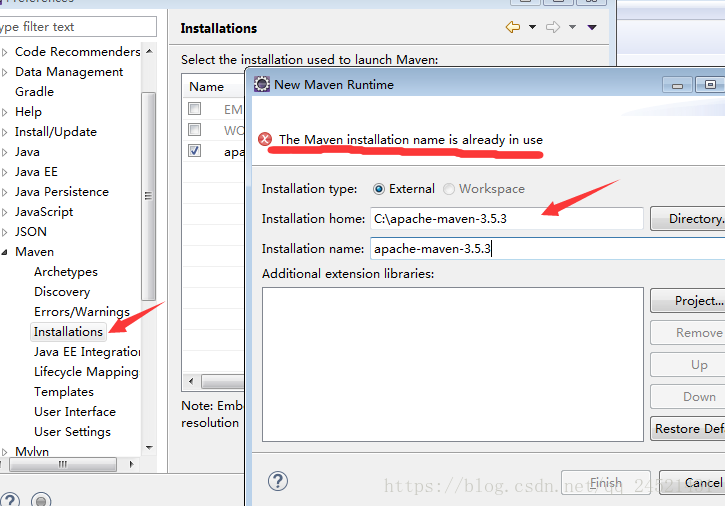The height and width of the screenshot is (506, 725).
Task: Click the red error icon beside the message
Action: click(x=265, y=139)
